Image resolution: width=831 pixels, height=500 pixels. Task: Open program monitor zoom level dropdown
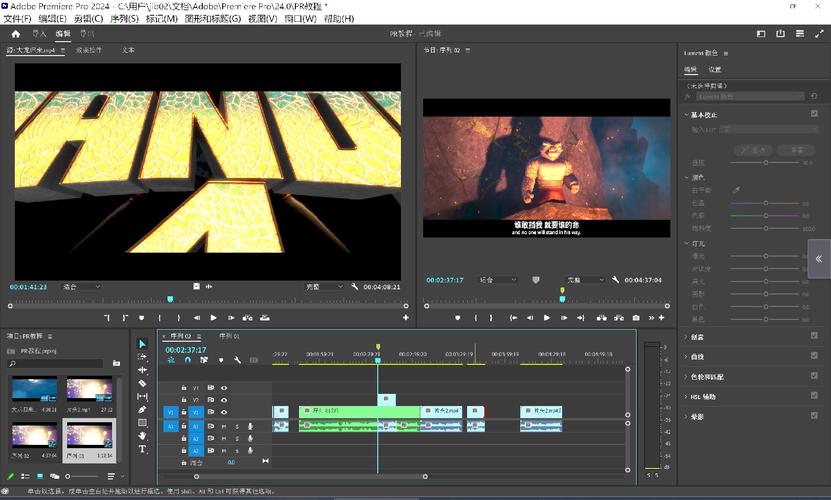498,279
